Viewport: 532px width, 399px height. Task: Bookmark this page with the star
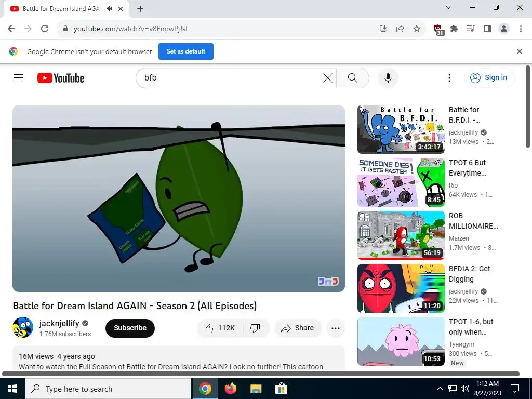pyautogui.click(x=417, y=29)
